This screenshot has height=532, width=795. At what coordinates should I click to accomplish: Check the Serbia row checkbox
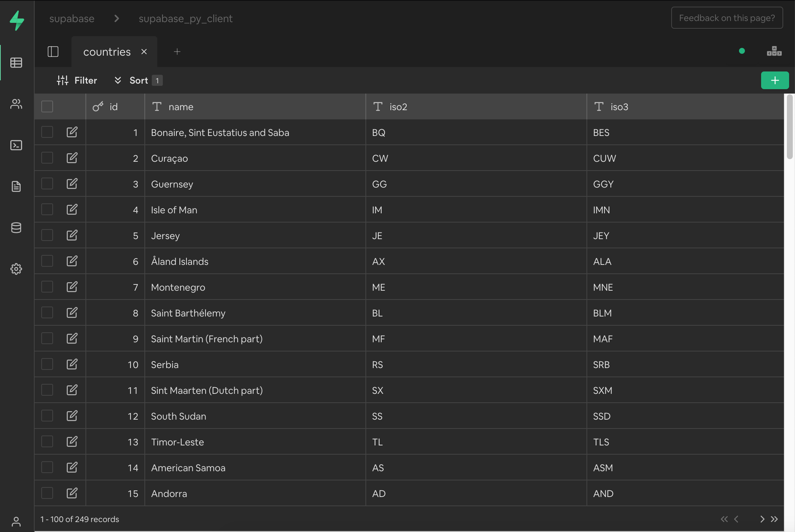47,364
